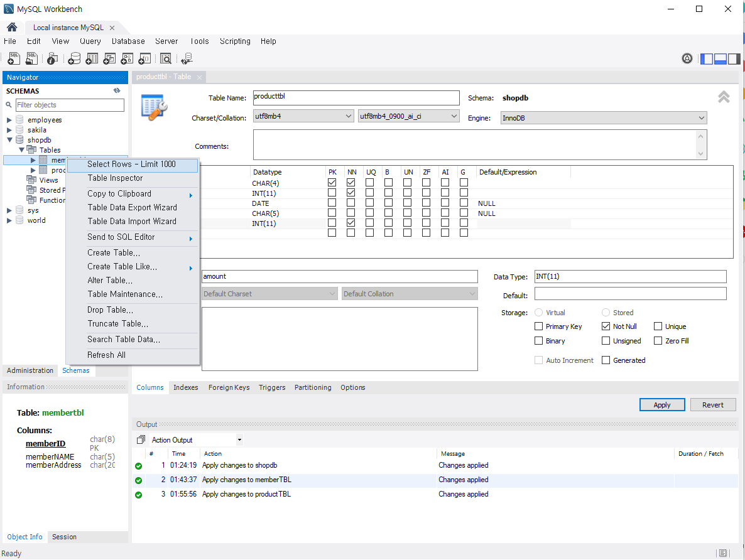Toggle bottom output panel icon
Image resolution: width=745 pixels, height=560 pixels.
721,59
